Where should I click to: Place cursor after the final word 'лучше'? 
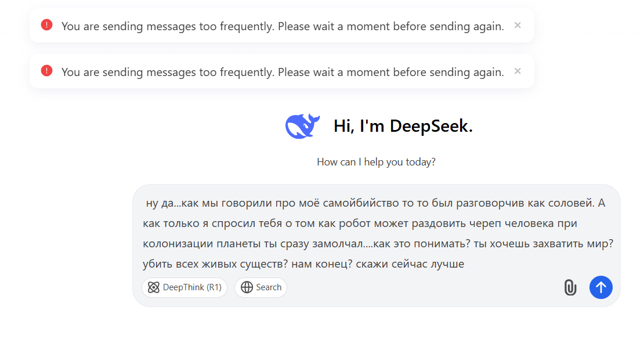tap(465, 264)
